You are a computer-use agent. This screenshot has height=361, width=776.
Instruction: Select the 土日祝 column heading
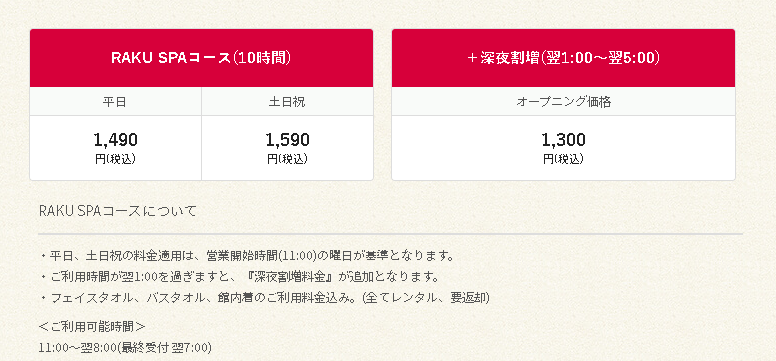(288, 102)
